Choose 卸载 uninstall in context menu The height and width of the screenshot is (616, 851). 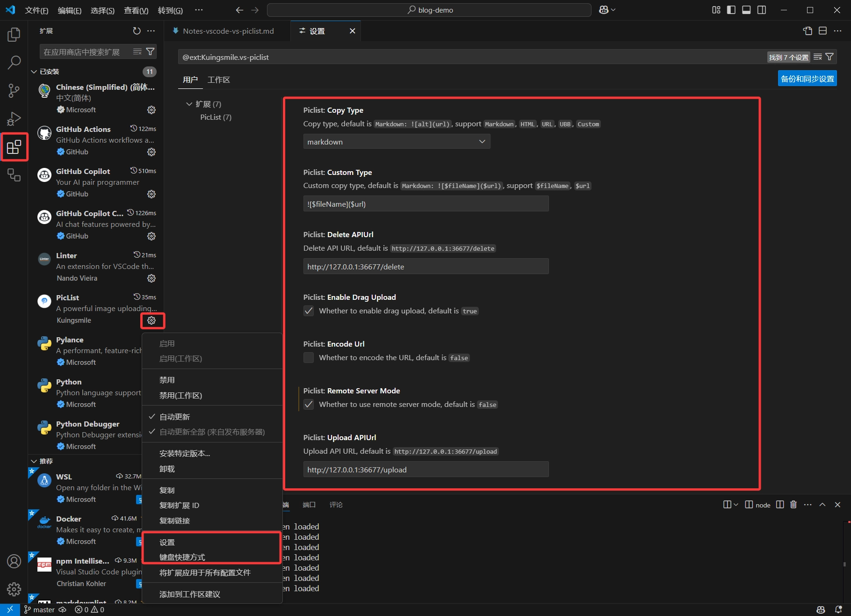click(212, 469)
